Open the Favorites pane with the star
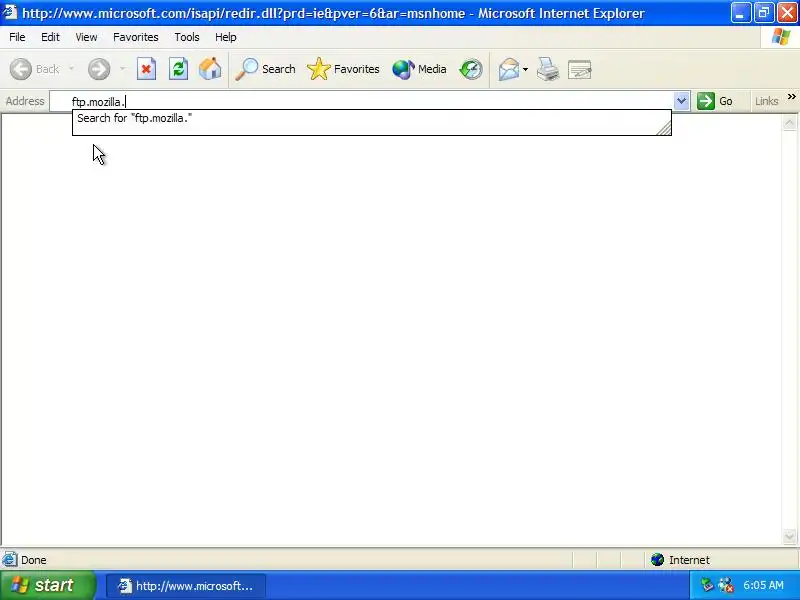The width and height of the screenshot is (800, 600). (343, 69)
